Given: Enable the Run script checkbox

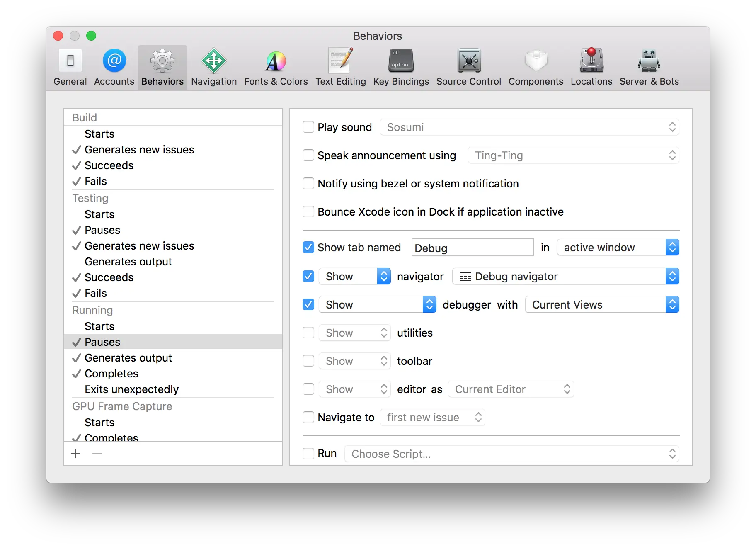Looking at the screenshot, I should 308,454.
